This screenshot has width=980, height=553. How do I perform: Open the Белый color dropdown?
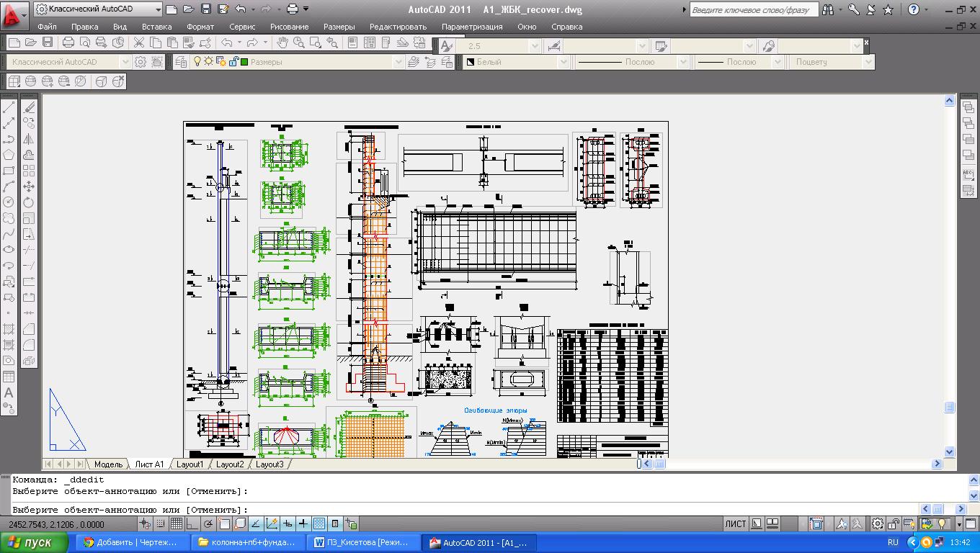click(565, 62)
